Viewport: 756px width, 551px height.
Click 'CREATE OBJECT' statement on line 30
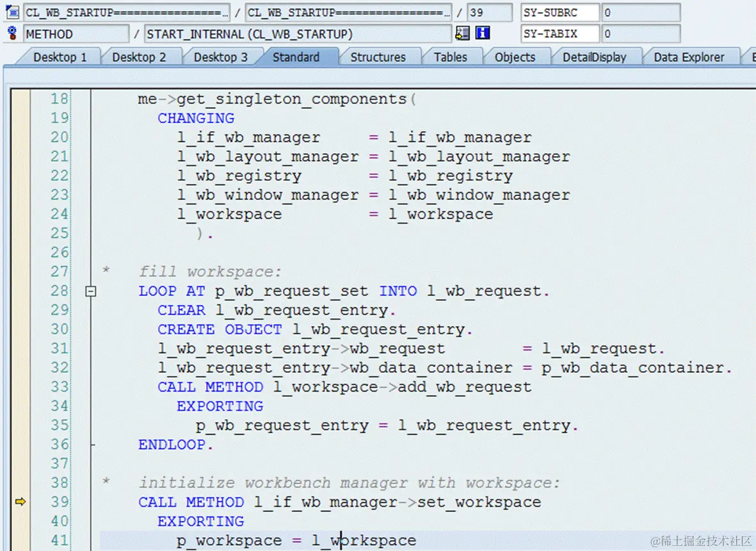coord(220,329)
